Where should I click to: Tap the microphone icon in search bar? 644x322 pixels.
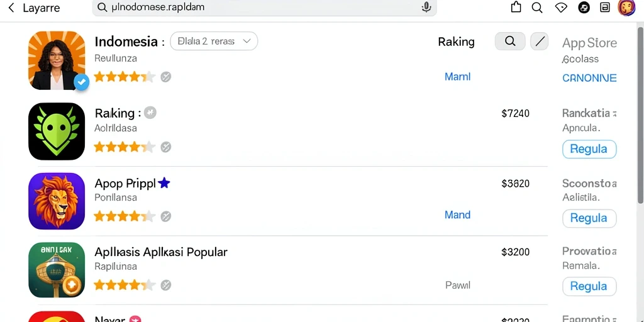(x=426, y=7)
